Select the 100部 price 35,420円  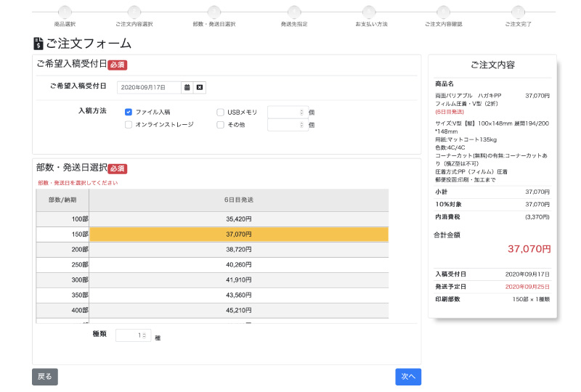pos(238,219)
